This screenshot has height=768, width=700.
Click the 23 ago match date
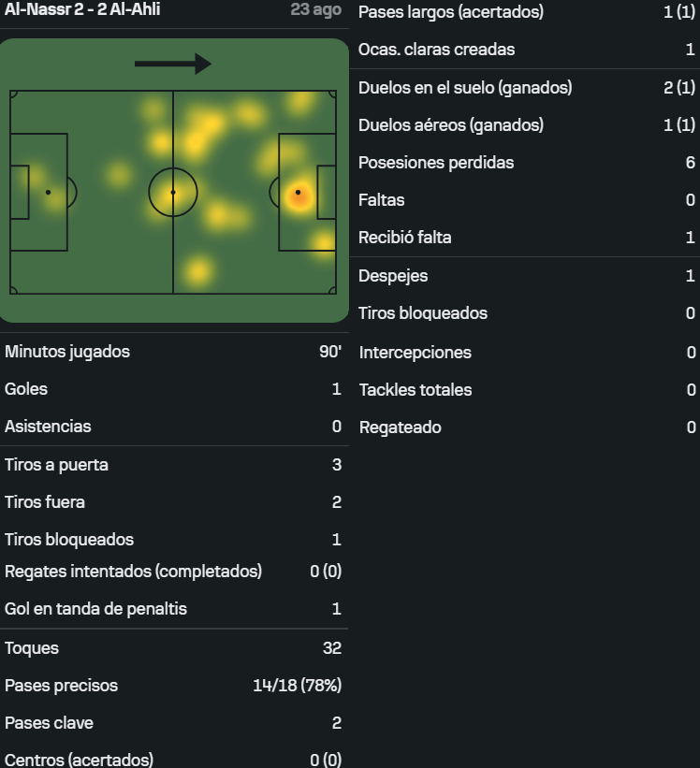tap(316, 9)
